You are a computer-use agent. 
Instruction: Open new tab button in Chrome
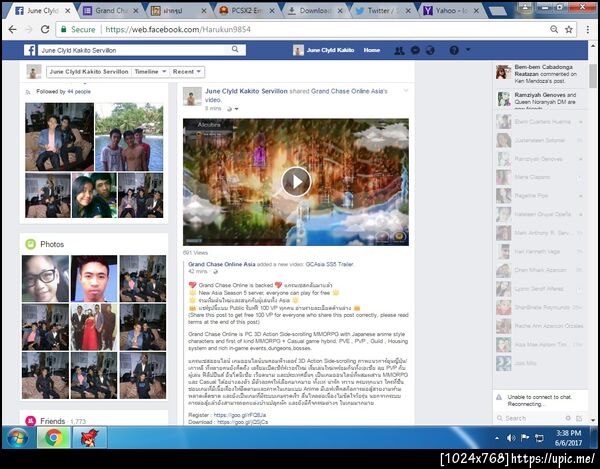point(498,11)
